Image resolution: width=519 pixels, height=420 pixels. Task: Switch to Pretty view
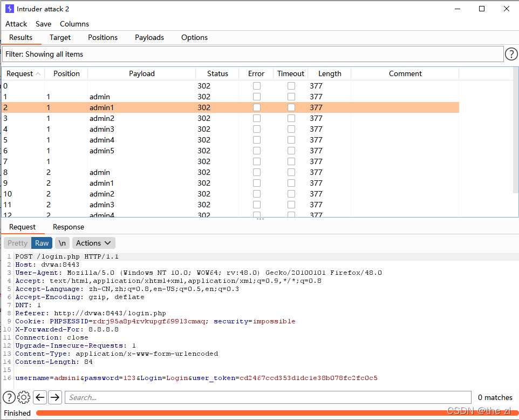tap(18, 243)
